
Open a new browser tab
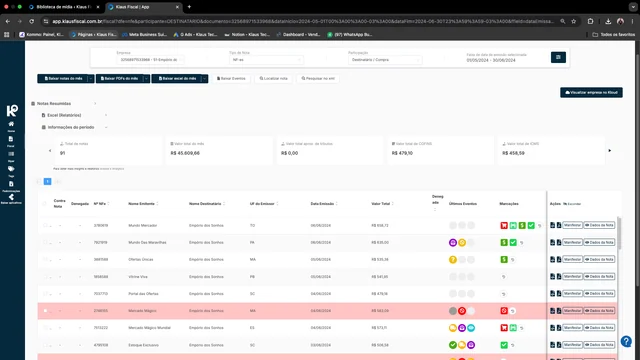point(189,7)
